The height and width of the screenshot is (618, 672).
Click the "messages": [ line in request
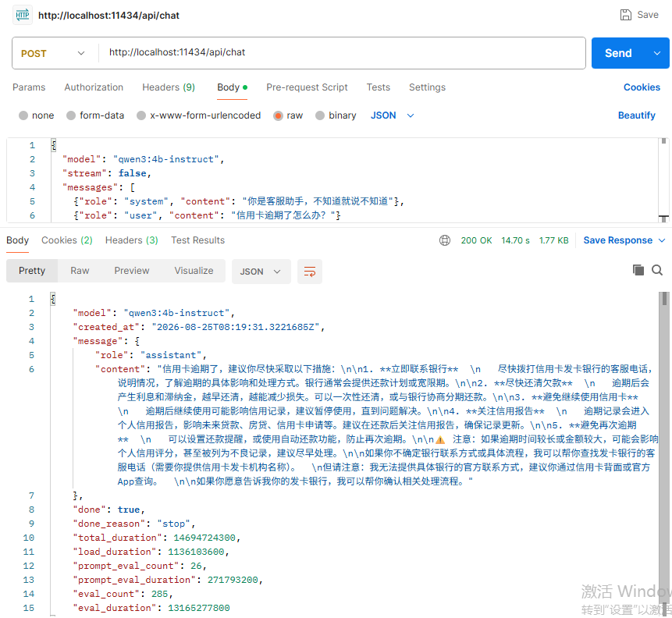(x=98, y=187)
